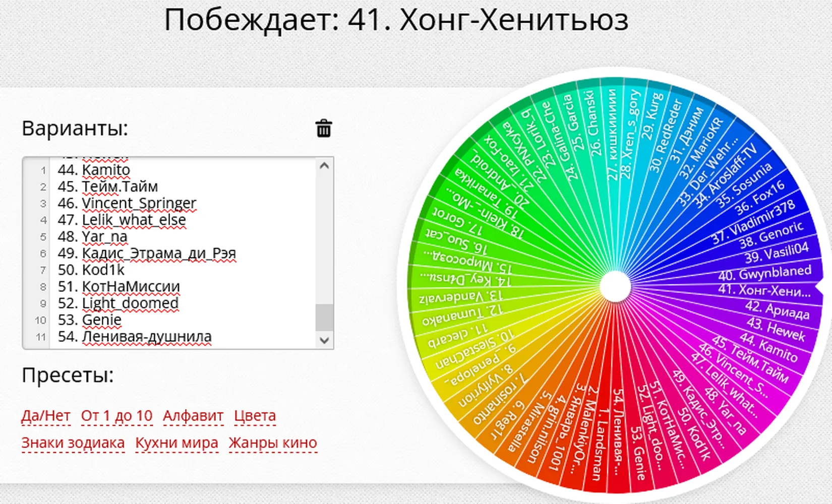Screen dimensions: 832x504
Task: Click wheel segment '43. Hewek'
Action: click(x=776, y=329)
